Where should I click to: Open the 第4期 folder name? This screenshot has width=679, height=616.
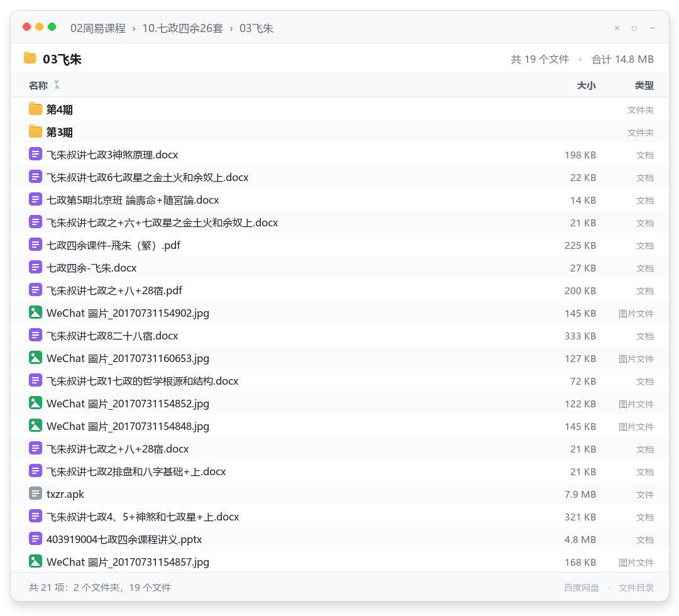coord(59,109)
